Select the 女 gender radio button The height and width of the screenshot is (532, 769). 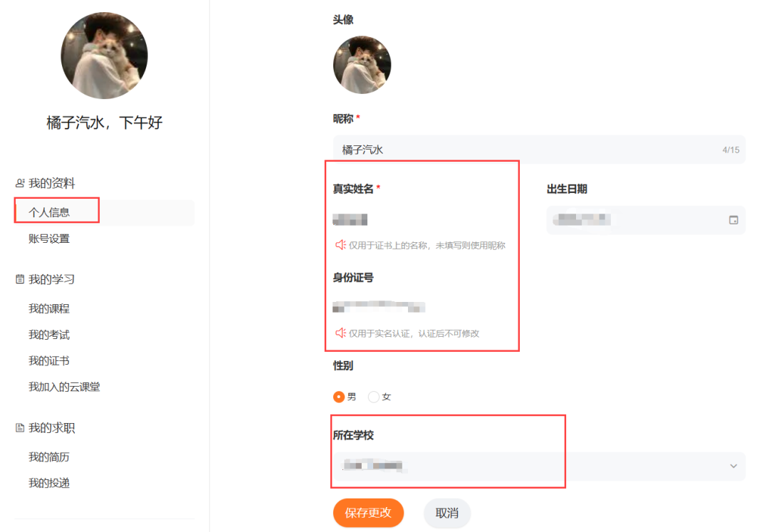click(x=372, y=397)
